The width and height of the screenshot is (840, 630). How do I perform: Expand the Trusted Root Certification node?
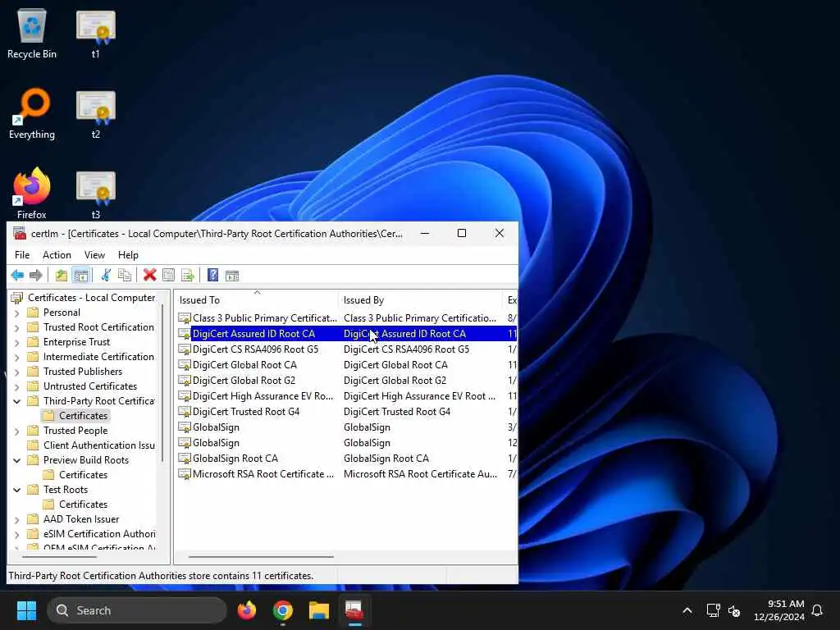pyautogui.click(x=16, y=327)
